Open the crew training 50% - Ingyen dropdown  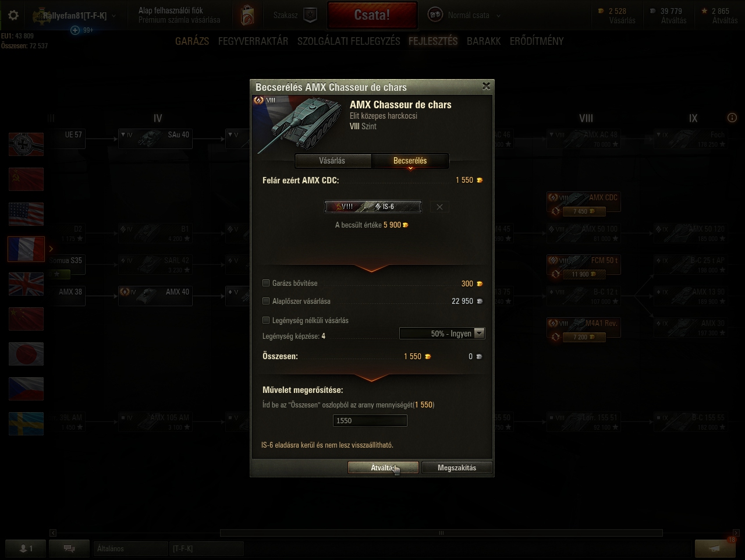point(442,334)
